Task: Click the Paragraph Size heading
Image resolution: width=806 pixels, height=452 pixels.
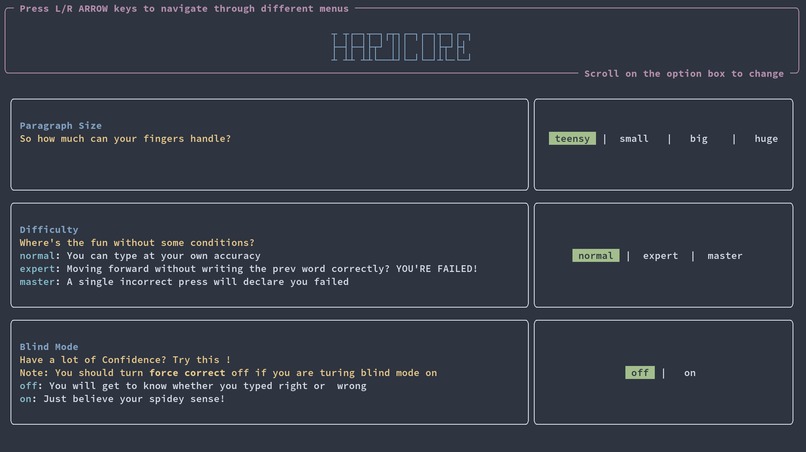Action: tap(61, 125)
